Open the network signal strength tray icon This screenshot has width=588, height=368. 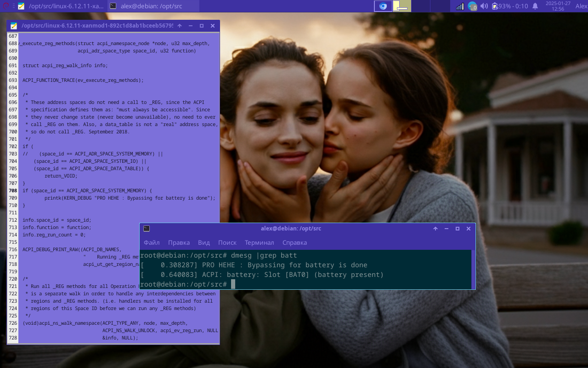click(460, 6)
